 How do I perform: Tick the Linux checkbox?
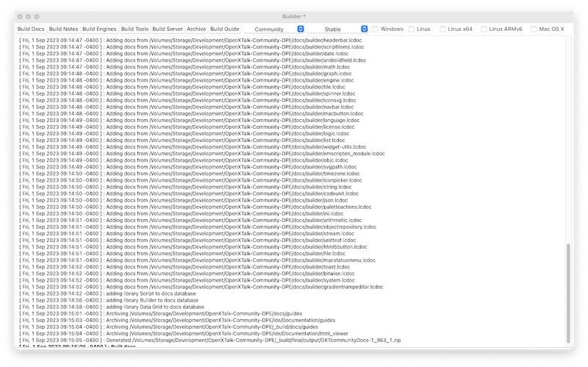click(412, 29)
